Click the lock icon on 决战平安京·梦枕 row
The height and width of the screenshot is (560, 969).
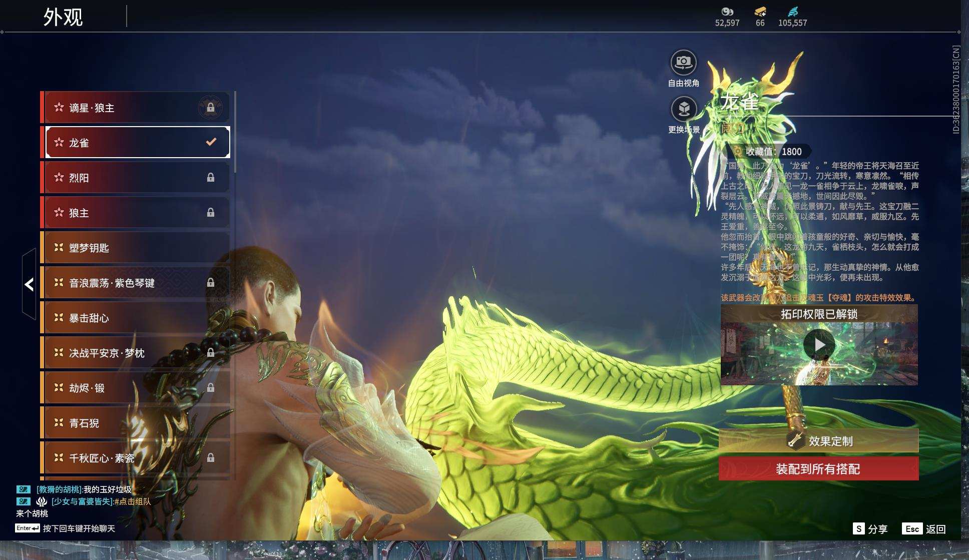[x=211, y=353]
